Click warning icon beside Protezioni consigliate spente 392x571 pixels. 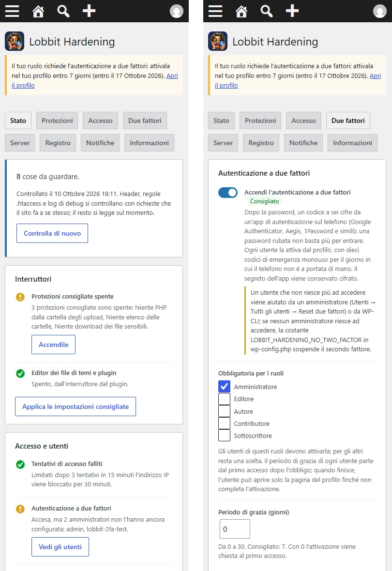20,297
